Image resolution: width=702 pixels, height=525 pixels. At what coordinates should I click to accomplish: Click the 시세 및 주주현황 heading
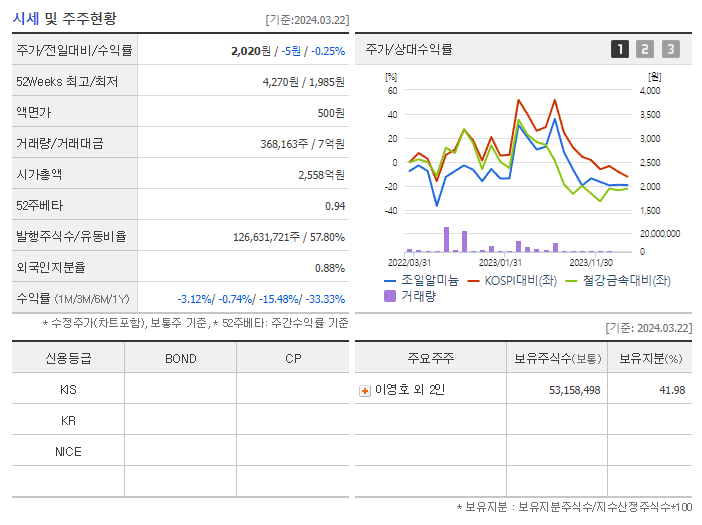(64, 18)
